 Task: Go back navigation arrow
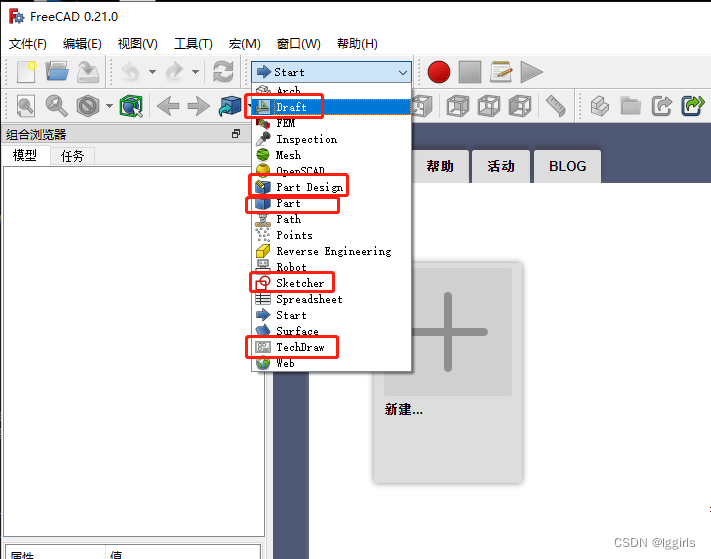[168, 107]
